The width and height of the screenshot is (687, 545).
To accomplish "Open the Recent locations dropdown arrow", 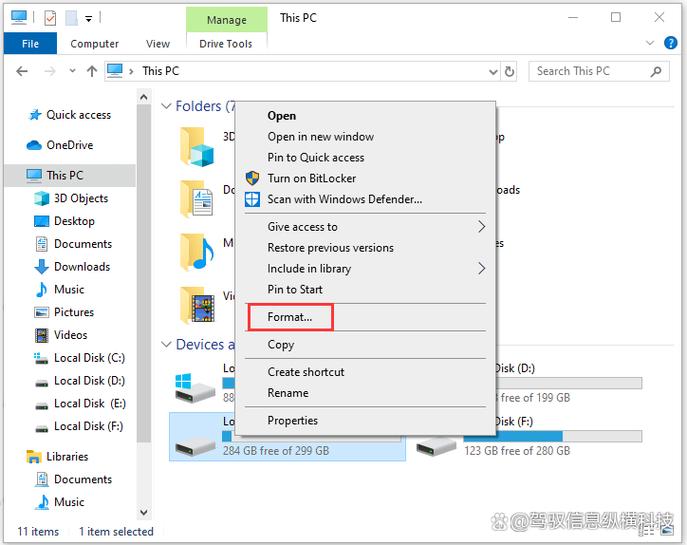I will click(72, 71).
